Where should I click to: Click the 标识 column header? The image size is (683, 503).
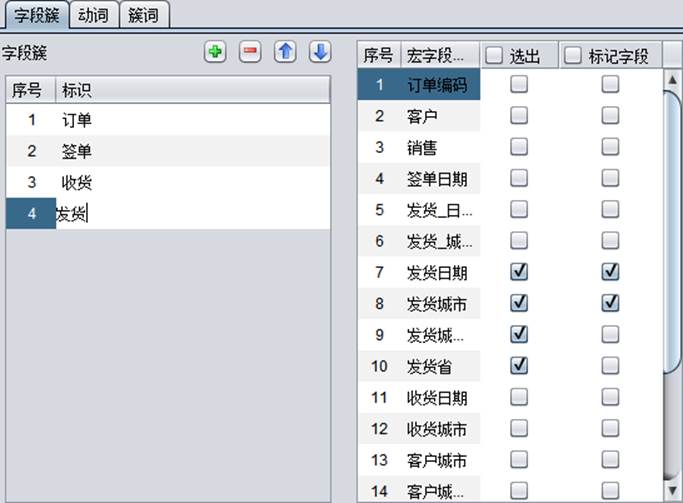point(190,90)
